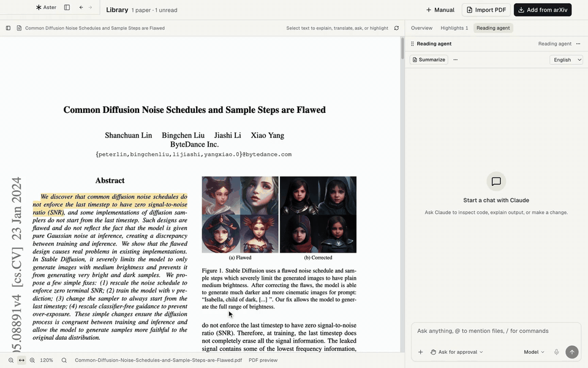This screenshot has height=368, width=588.
Task: Click the Aster asterisk logo icon
Action: [38, 7]
